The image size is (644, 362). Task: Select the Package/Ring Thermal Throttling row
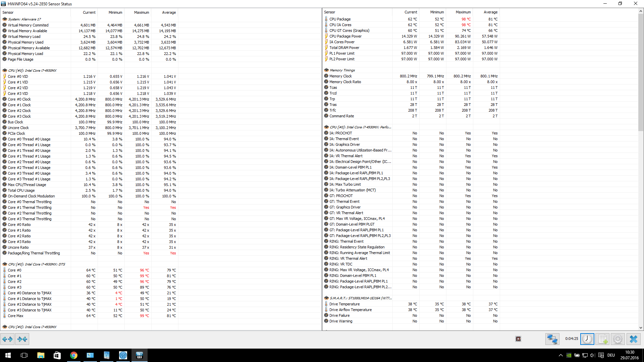(89, 253)
